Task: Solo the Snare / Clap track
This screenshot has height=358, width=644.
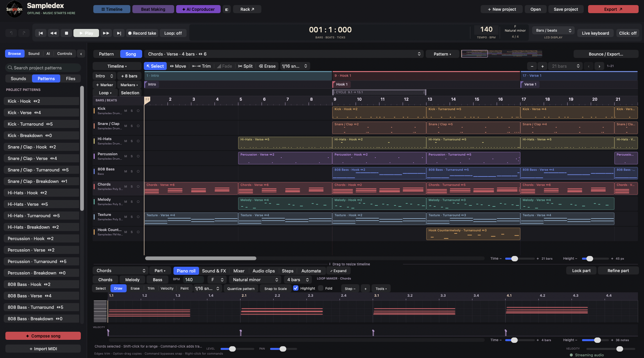Action: pyautogui.click(x=132, y=126)
